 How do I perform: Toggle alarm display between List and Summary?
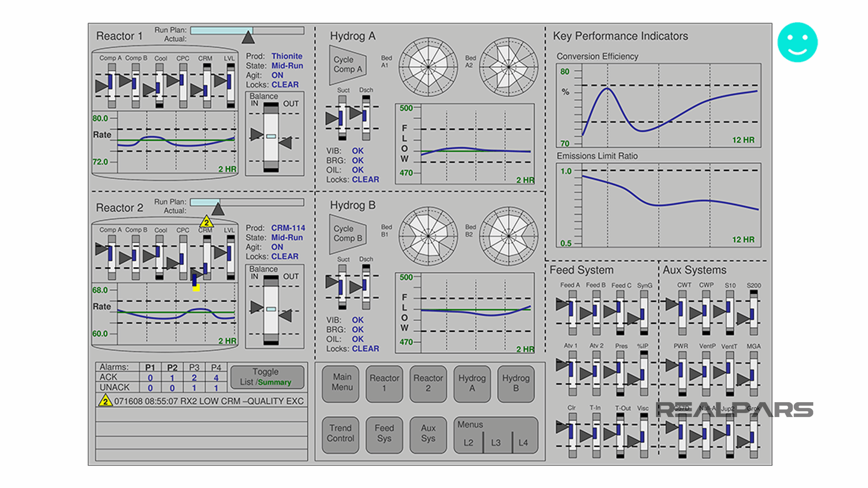[x=267, y=377]
